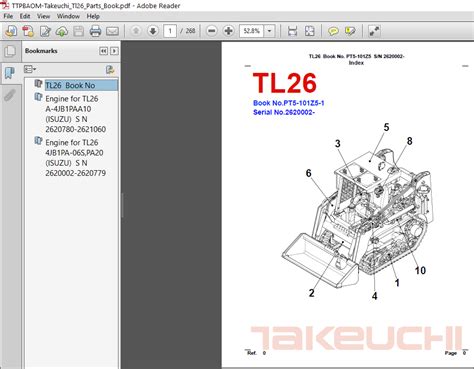The height and width of the screenshot is (369, 474).
Task: Print the document with the printer icon
Action: point(95,31)
